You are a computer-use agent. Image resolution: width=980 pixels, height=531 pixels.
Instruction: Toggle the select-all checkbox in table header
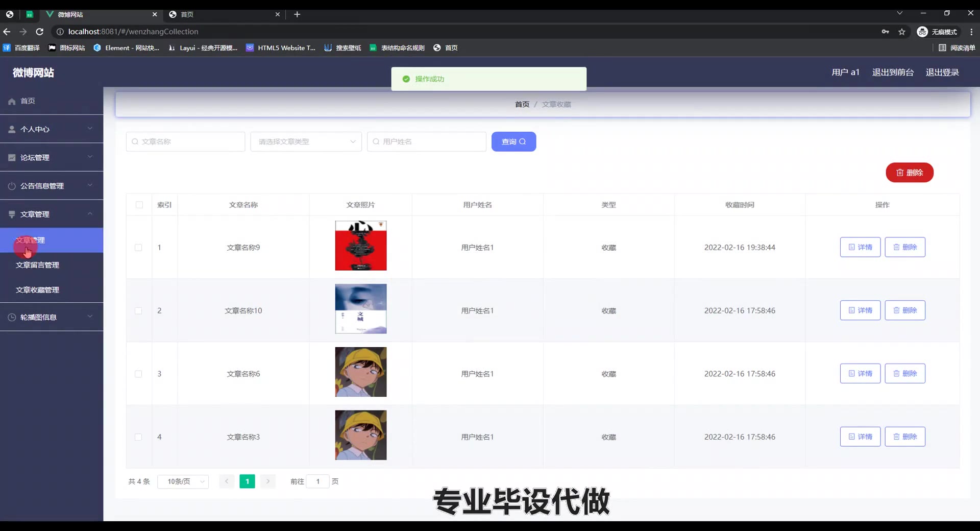[x=139, y=205]
